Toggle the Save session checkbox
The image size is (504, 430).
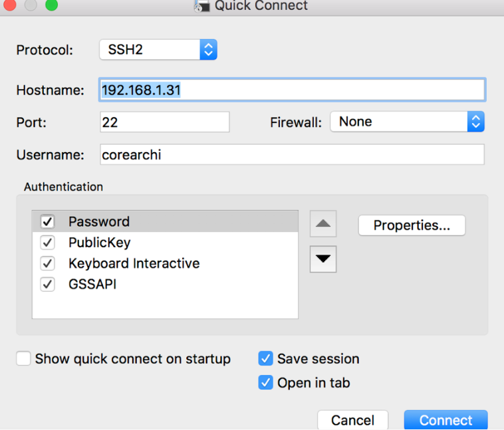pos(266,359)
